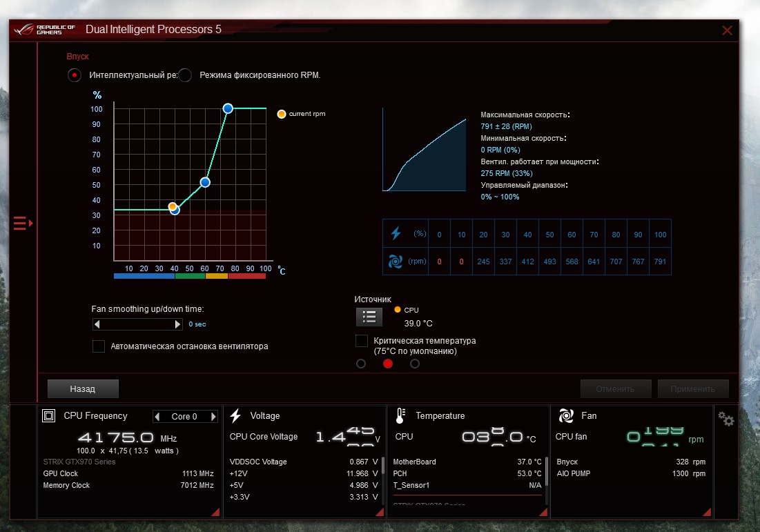Click the +12V voltage row
Viewport: 760px width, 532px height.
pyautogui.click(x=304, y=473)
